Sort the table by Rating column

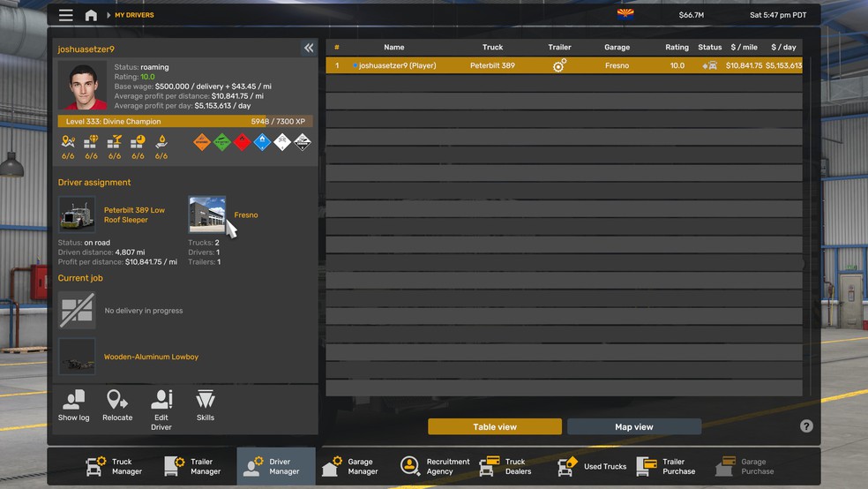coord(677,47)
